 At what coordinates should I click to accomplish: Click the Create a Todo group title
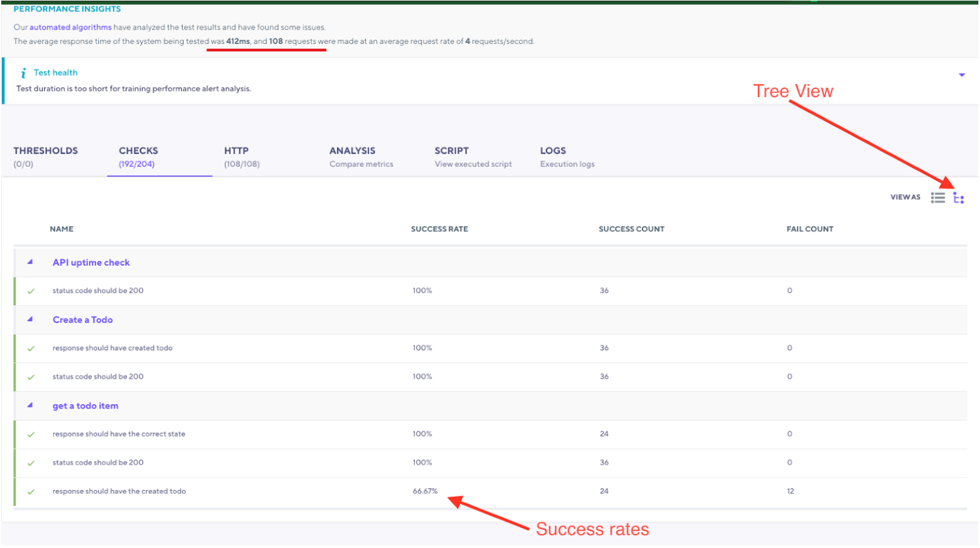click(x=83, y=320)
